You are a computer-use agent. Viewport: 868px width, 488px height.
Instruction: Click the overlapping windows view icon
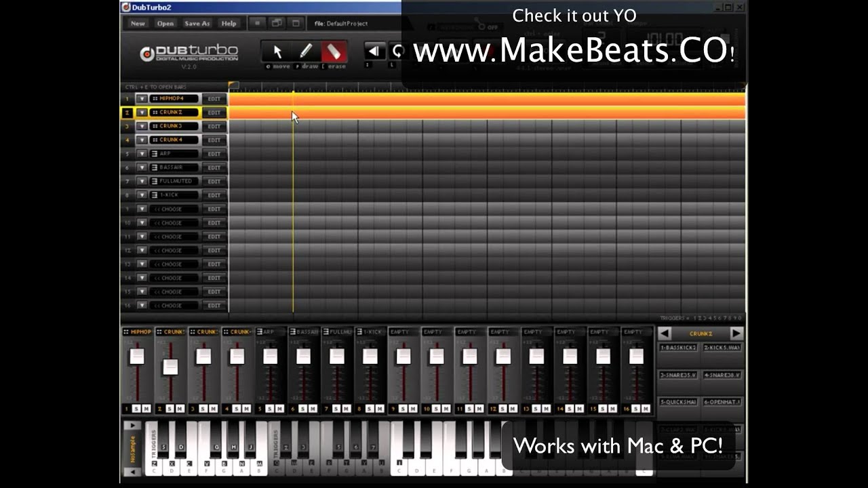(277, 23)
